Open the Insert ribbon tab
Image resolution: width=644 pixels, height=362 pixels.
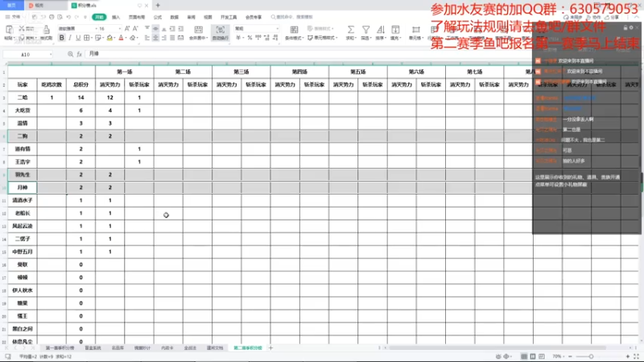tap(116, 17)
